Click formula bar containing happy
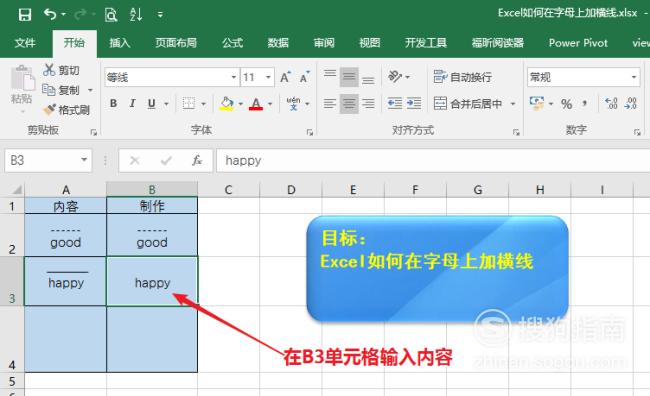The height and width of the screenshot is (396, 650). coord(433,160)
